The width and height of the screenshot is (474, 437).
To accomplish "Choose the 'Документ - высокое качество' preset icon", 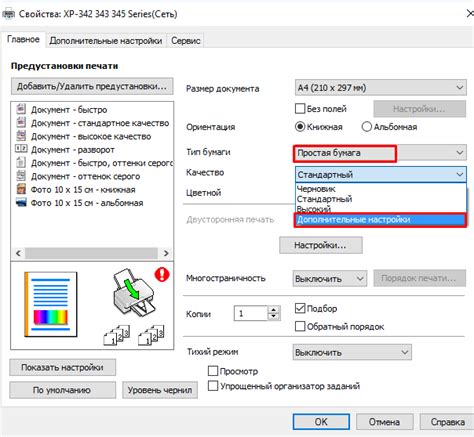I will 21,135.
